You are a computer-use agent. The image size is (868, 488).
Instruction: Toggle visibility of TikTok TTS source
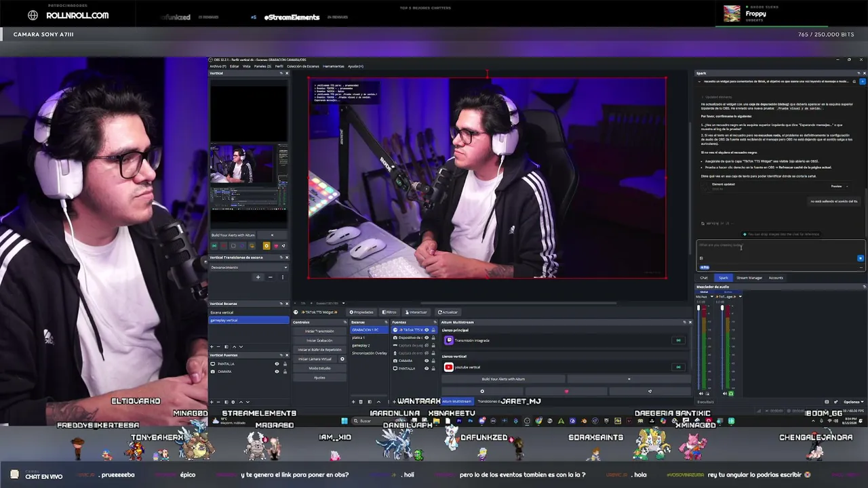427,330
